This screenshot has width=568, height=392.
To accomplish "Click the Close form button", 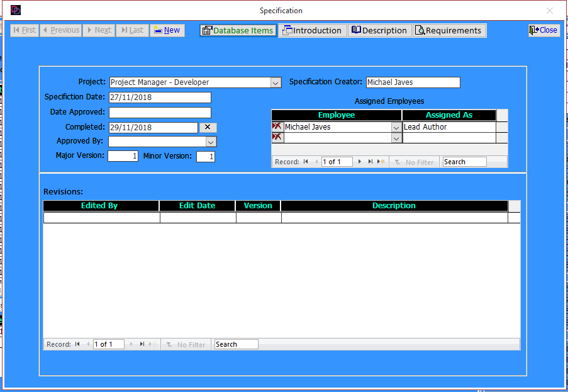I will click(543, 30).
